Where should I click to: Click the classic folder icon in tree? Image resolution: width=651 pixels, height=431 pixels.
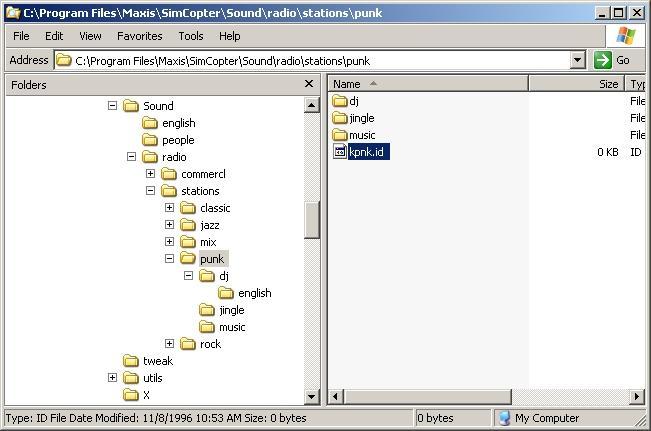[188, 208]
